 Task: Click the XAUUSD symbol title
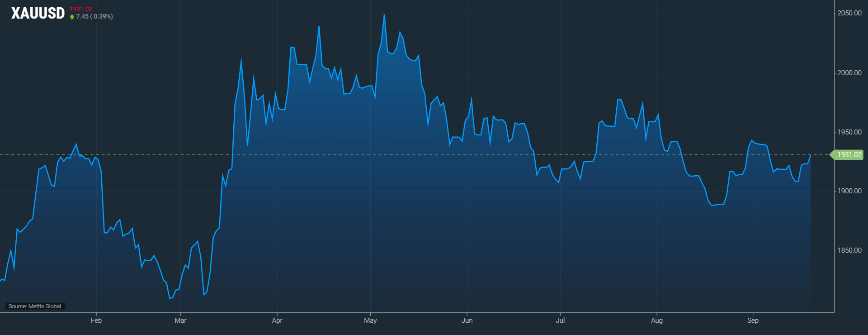tap(38, 13)
